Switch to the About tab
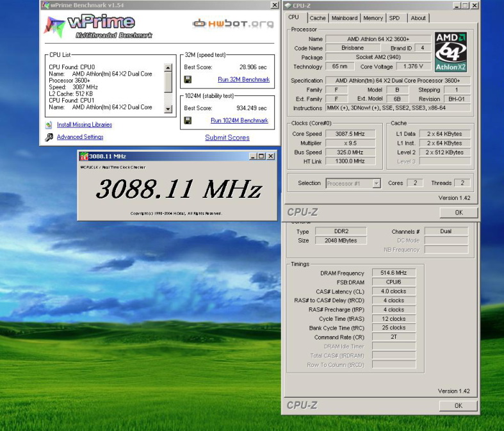The height and width of the screenshot is (431, 504). click(418, 19)
